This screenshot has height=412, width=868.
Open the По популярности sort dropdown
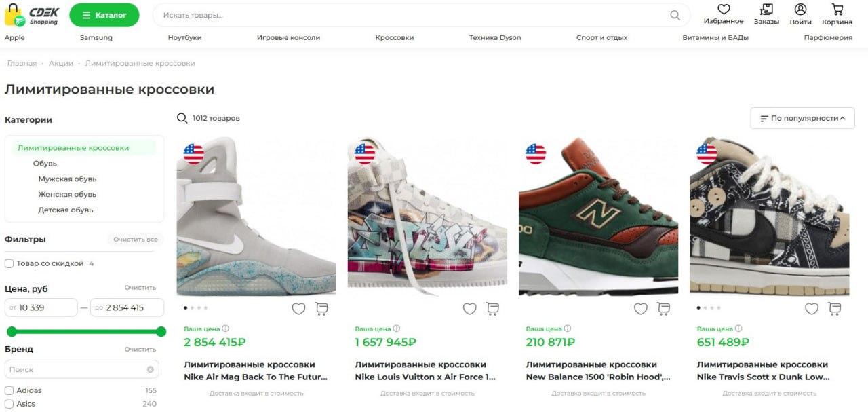[x=802, y=118]
